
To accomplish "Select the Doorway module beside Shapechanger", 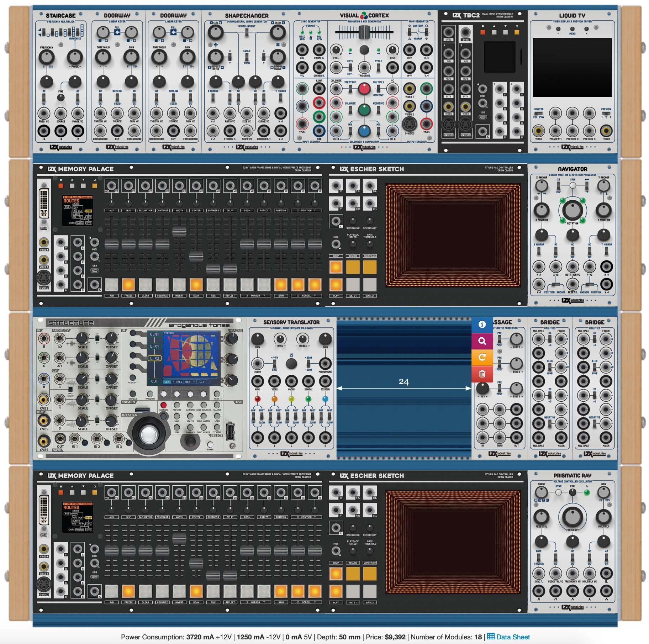I will 173,81.
